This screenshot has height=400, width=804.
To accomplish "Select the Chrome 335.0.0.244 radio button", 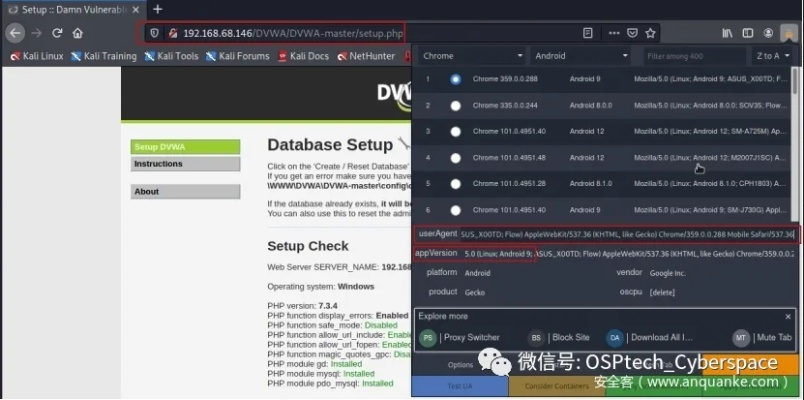I will pyautogui.click(x=456, y=104).
